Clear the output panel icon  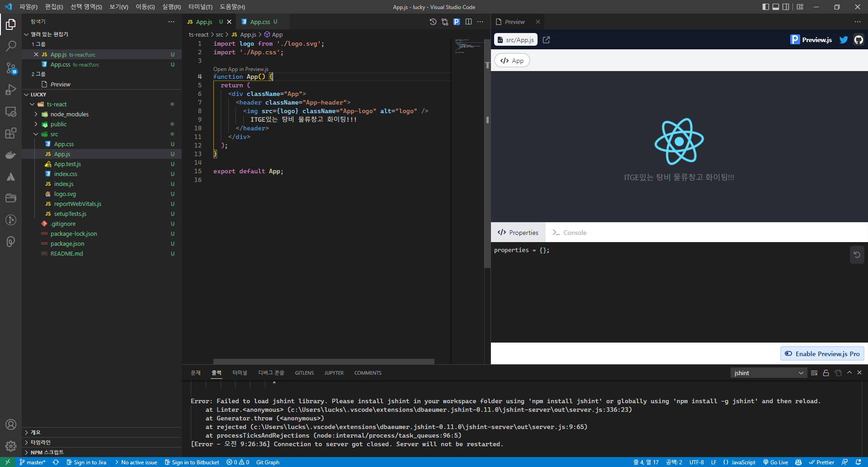coord(814,373)
